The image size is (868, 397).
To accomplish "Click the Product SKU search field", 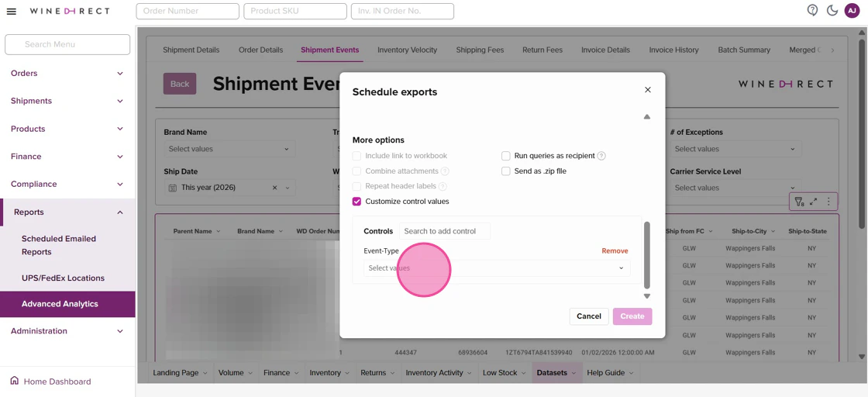I will (x=295, y=11).
